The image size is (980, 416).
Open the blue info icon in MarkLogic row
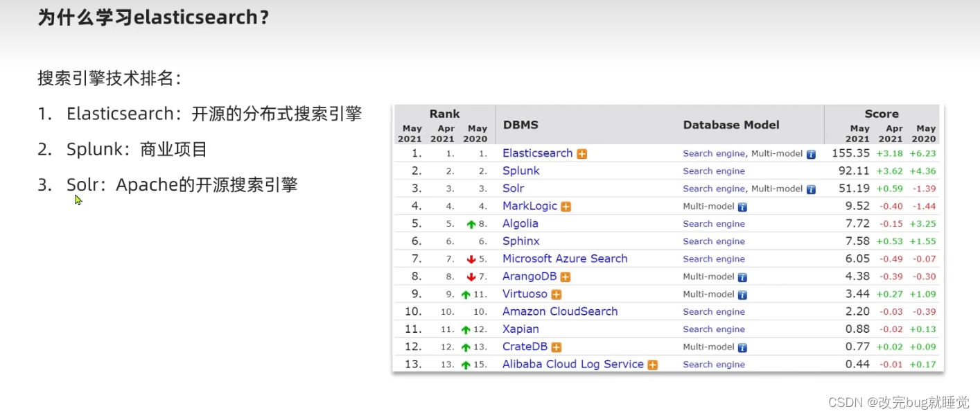[742, 207]
